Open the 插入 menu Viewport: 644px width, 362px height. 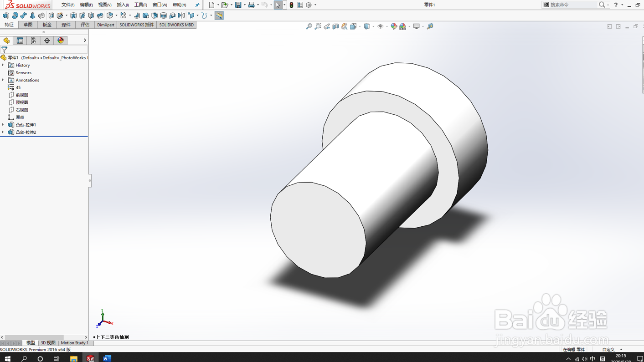coord(121,5)
